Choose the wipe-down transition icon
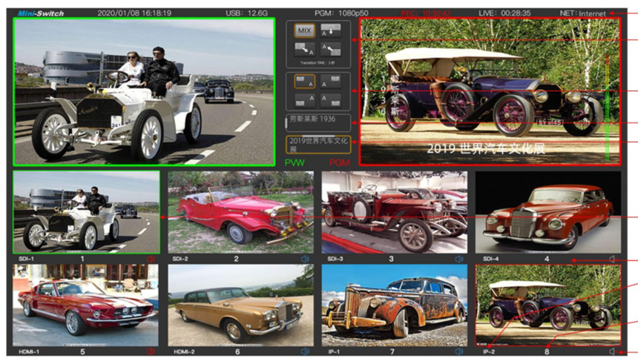Viewport: 638px width, 364px height. [330, 30]
